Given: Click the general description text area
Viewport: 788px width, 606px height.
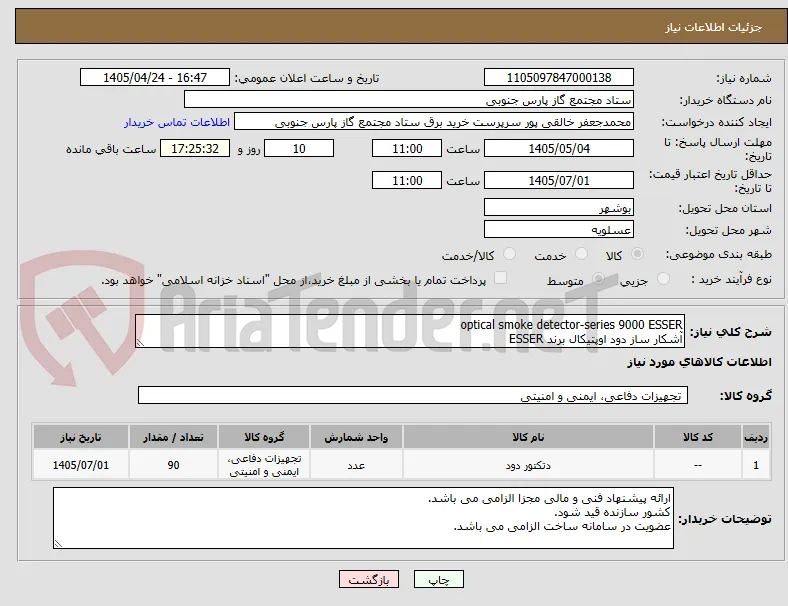Looking at the screenshot, I should (410, 331).
